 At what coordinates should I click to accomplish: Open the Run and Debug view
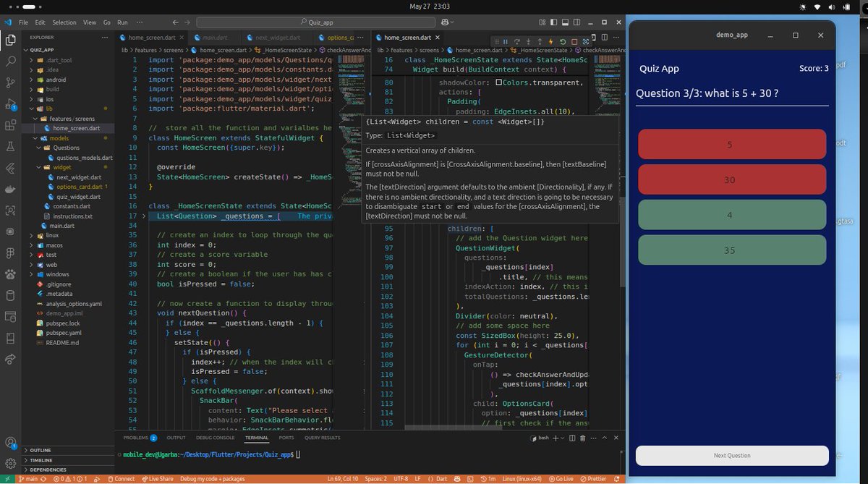[x=11, y=104]
